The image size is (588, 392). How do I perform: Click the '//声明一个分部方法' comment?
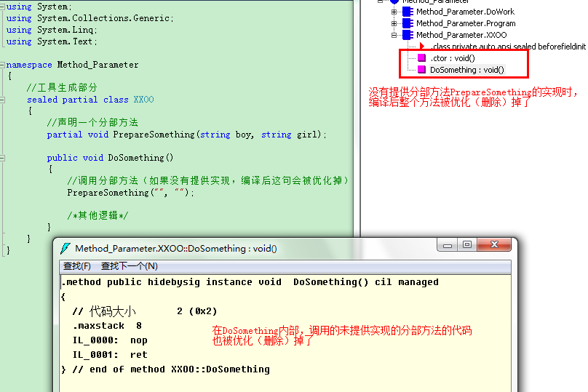92,123
